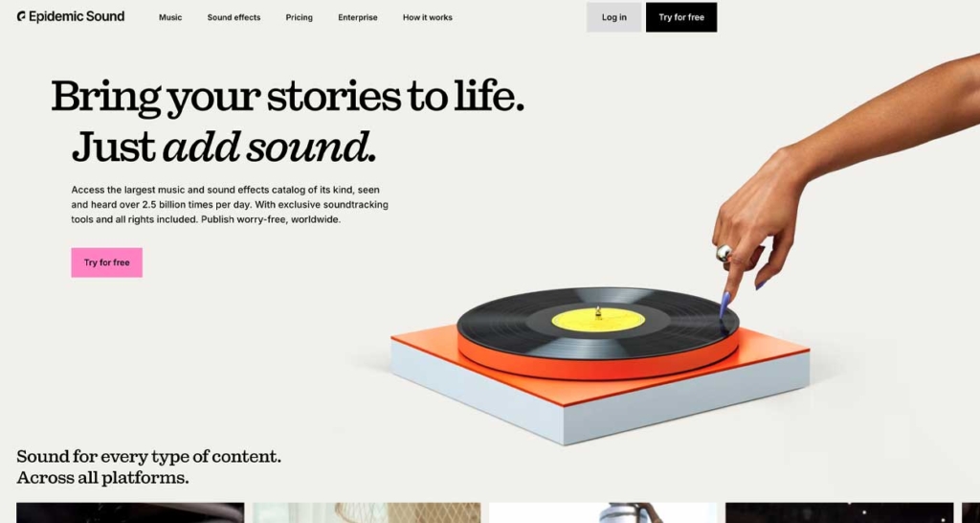The image size is (980, 523).
Task: Open the Enterprise navigation link
Action: (x=358, y=17)
